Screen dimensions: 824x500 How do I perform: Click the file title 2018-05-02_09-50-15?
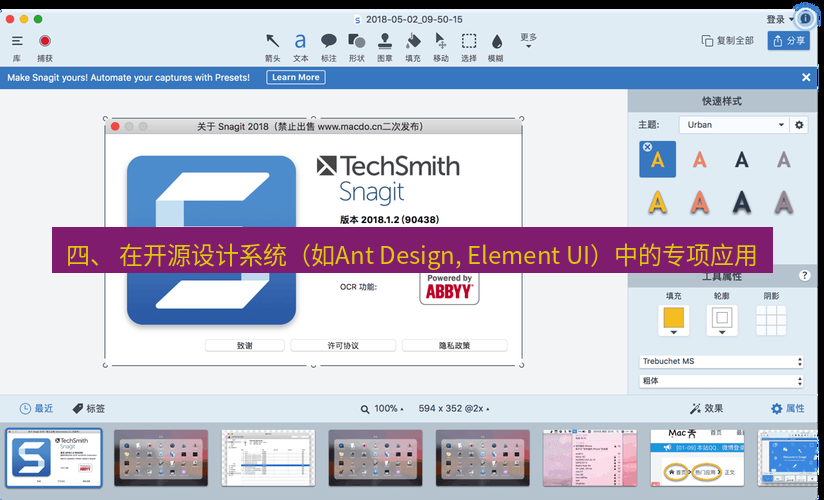(414, 19)
